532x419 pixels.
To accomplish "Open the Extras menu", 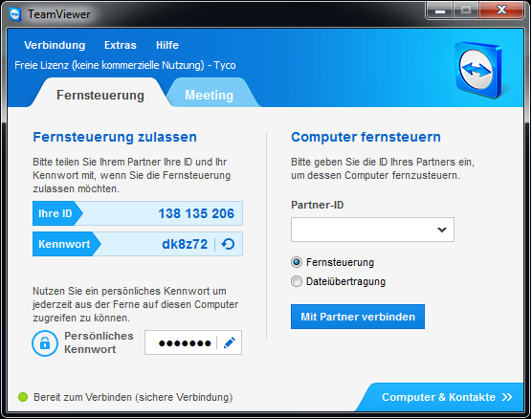I will [121, 45].
